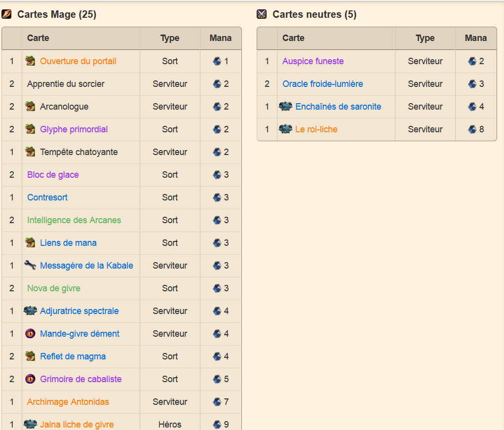Click the mana crystal icon in the Archimage Antonidas row
Viewport: 504px width, 430px height.
click(x=217, y=402)
